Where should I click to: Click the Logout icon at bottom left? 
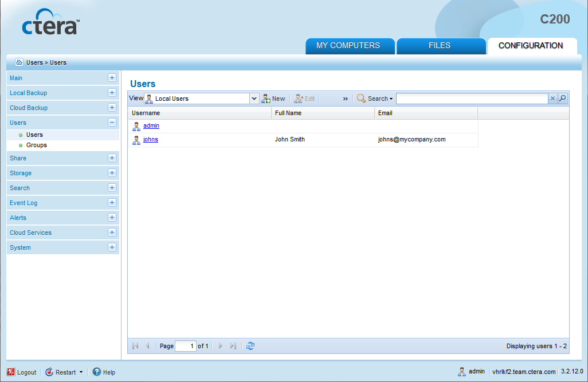pyautogui.click(x=11, y=372)
